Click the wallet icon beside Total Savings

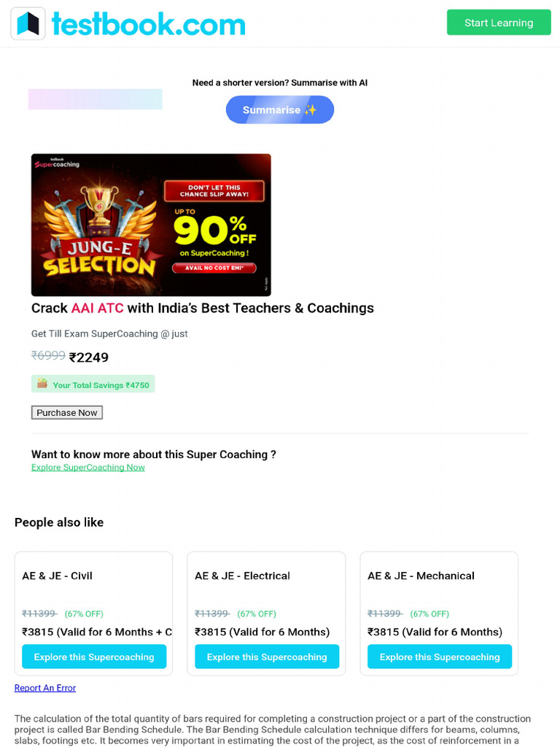(x=42, y=384)
